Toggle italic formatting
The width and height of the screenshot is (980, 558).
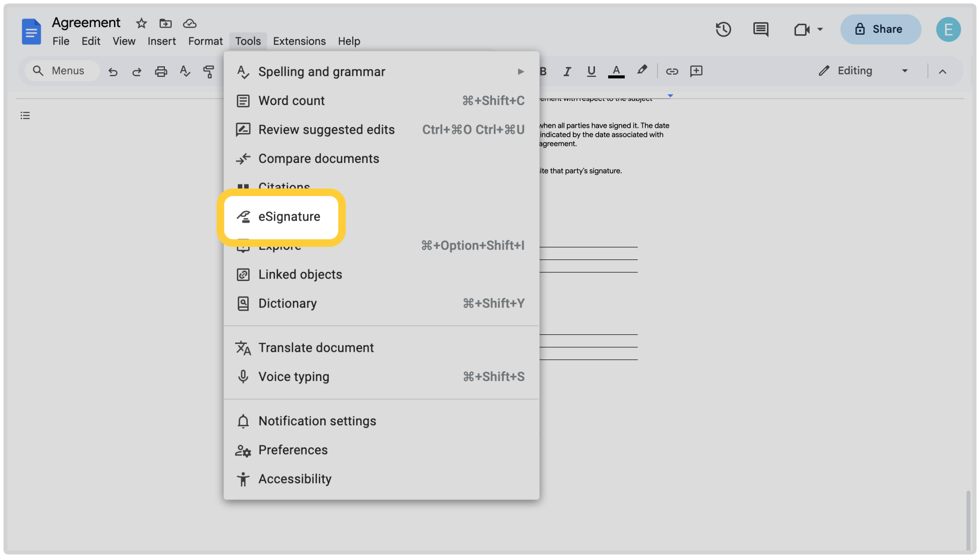(567, 71)
